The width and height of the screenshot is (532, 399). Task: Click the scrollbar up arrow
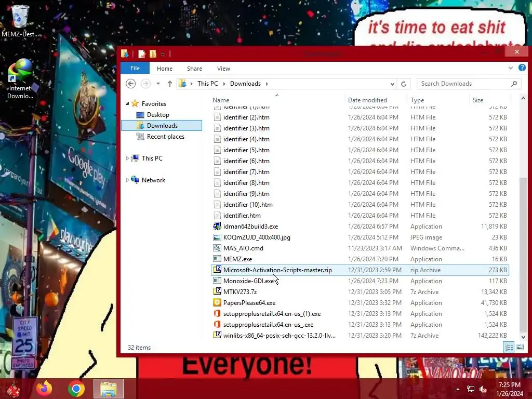(x=523, y=98)
